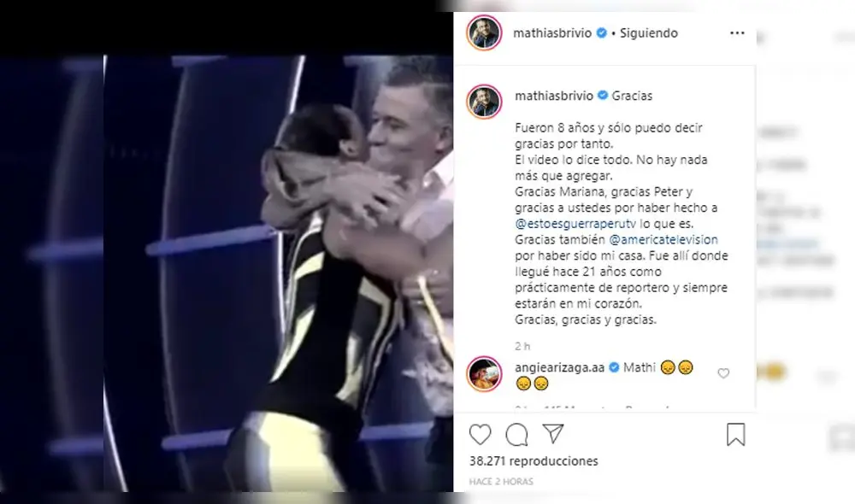This screenshot has width=855, height=504.
Task: Click mathiasbrivio avatar beside the caption
Action: coord(484,102)
